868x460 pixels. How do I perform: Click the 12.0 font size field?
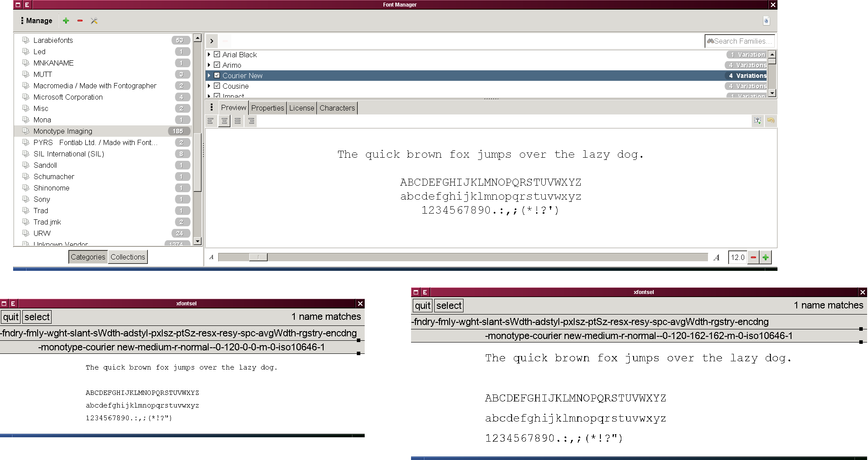pyautogui.click(x=737, y=257)
